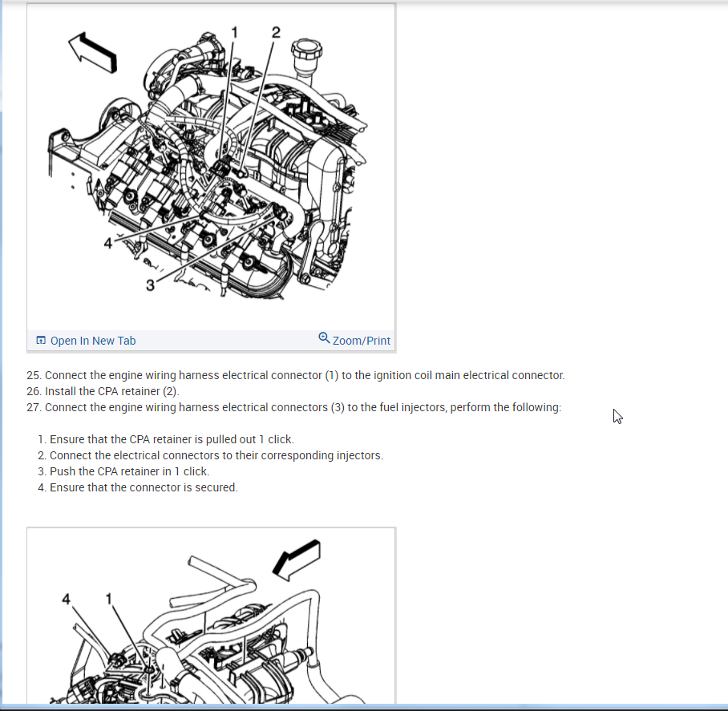Image resolution: width=728 pixels, height=711 pixels.
Task: Click callout number 4 in the lower diagram
Action: click(66, 599)
